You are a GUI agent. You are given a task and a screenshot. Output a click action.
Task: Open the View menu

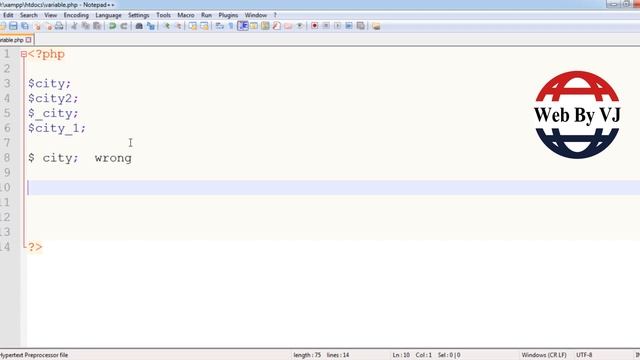pos(51,15)
